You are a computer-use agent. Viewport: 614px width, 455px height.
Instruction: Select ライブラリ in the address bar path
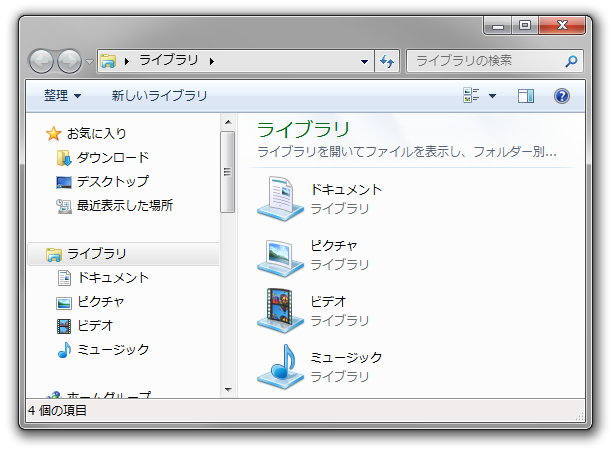pyautogui.click(x=169, y=60)
